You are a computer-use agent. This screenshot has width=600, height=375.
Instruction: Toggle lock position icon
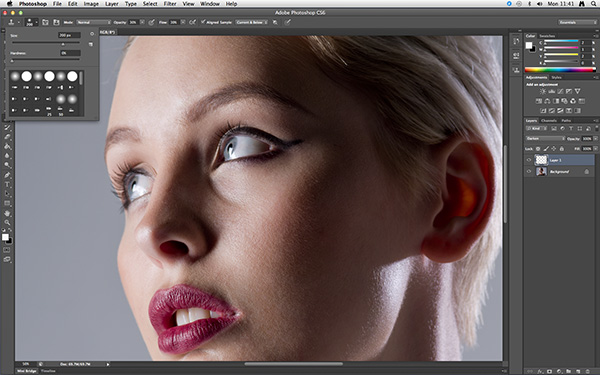554,148
